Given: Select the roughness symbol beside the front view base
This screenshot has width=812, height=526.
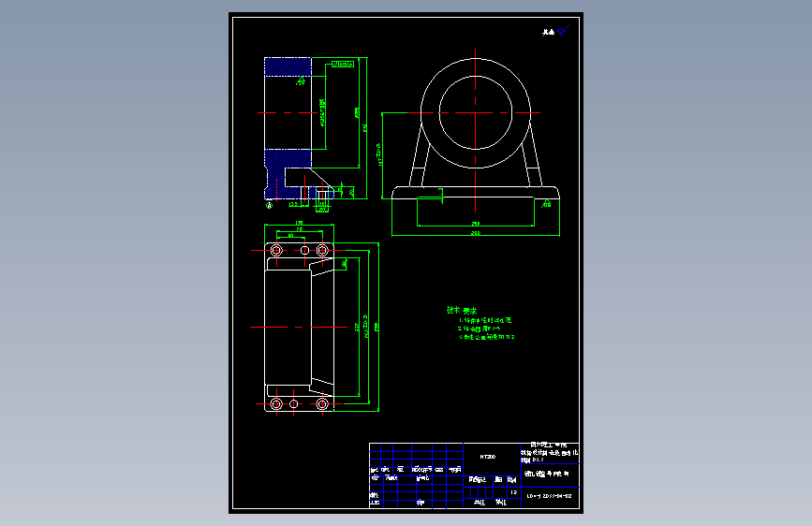Looking at the screenshot, I should (546, 204).
